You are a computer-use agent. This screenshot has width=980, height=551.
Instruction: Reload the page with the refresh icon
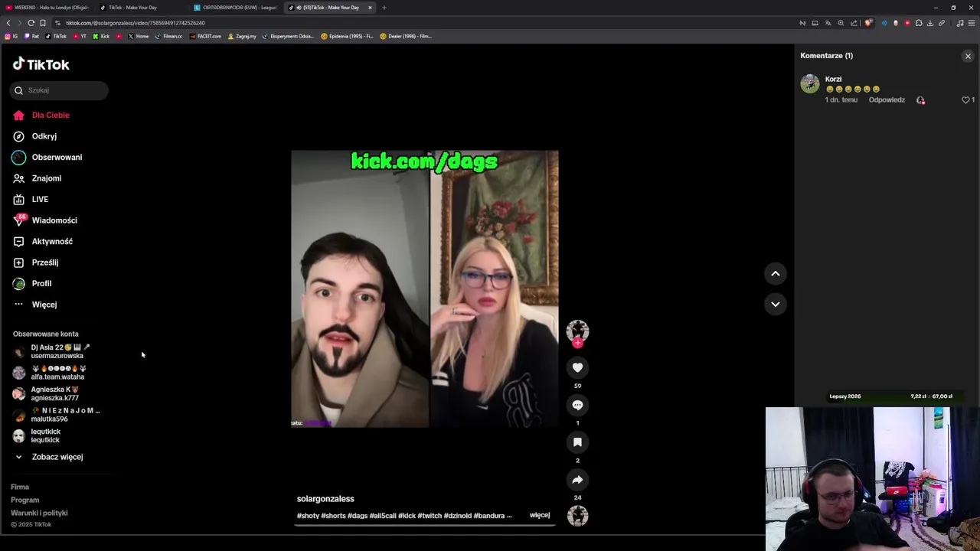point(31,23)
